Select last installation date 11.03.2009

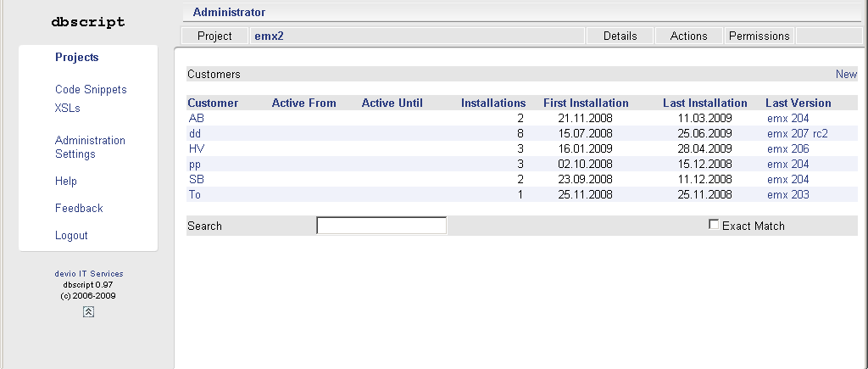704,119
